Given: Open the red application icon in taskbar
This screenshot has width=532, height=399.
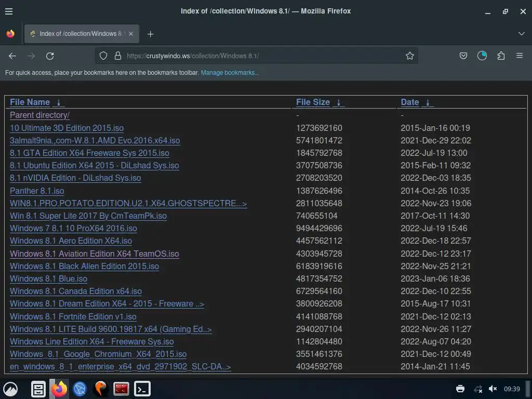Looking at the screenshot, I should 121,389.
